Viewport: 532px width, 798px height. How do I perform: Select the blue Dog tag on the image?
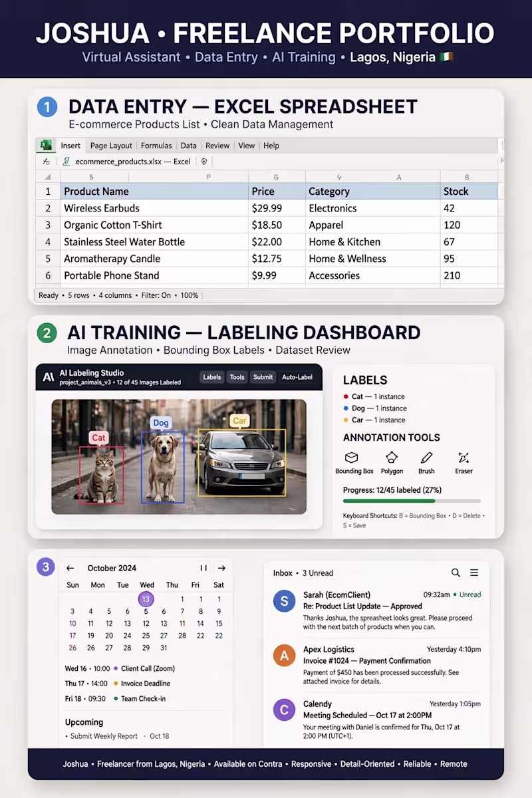click(161, 423)
